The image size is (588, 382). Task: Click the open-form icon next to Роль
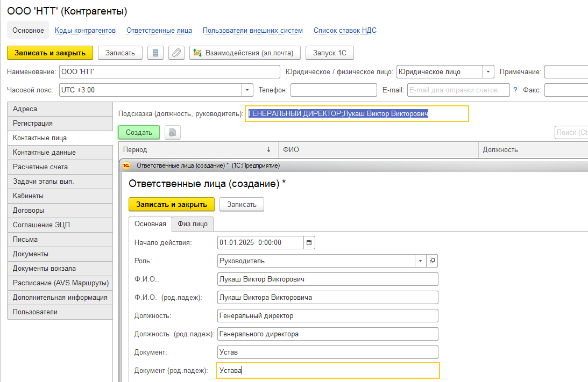pos(432,261)
